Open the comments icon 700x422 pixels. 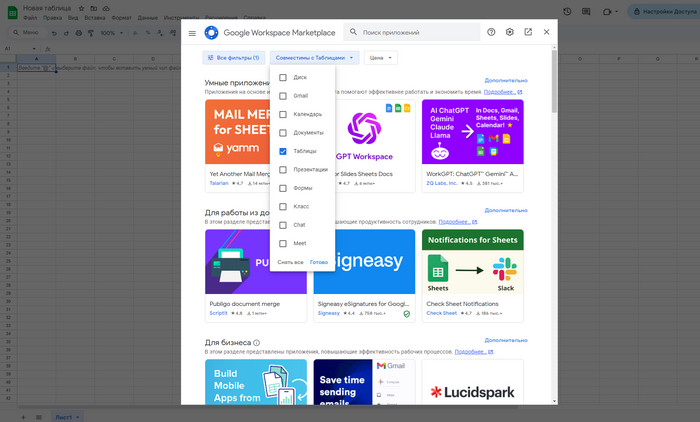(x=586, y=12)
